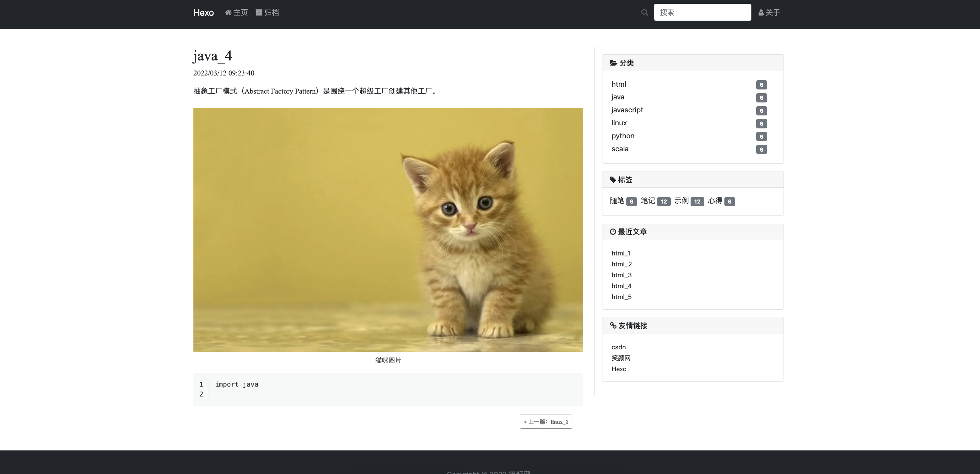Viewport: 980px width, 474px height.
Task: Click the user icon beside 关于
Action: tap(761, 12)
